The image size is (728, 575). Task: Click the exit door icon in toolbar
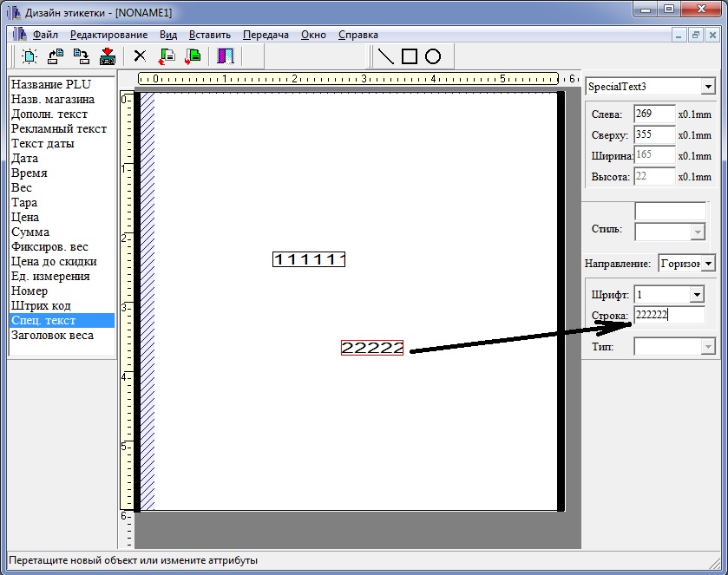pos(226,56)
